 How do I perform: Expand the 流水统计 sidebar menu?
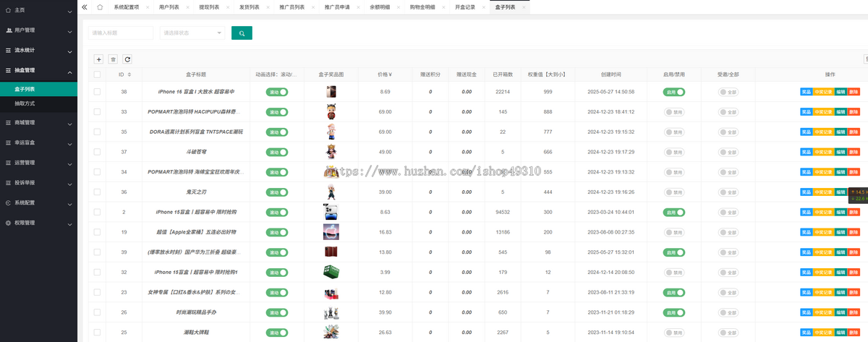point(39,50)
